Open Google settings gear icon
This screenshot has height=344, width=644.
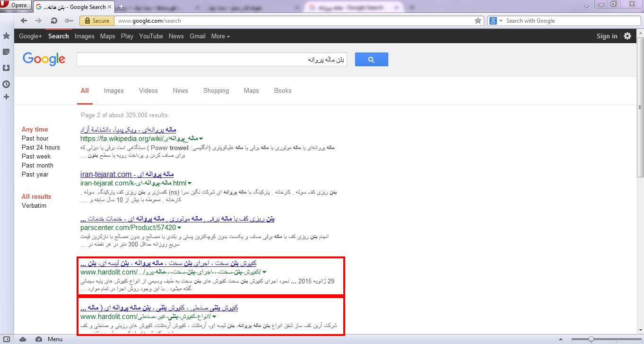tap(627, 36)
